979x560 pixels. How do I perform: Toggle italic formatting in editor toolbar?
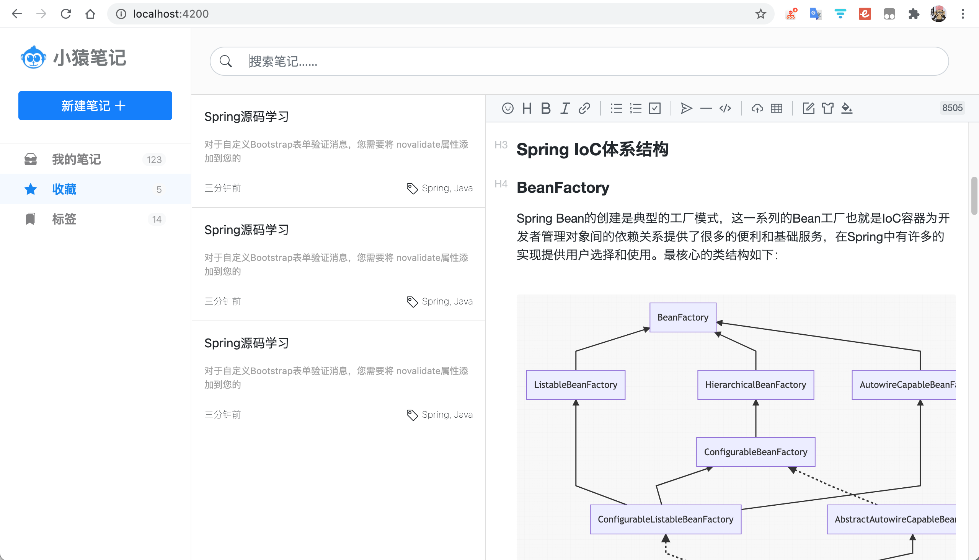(x=565, y=108)
